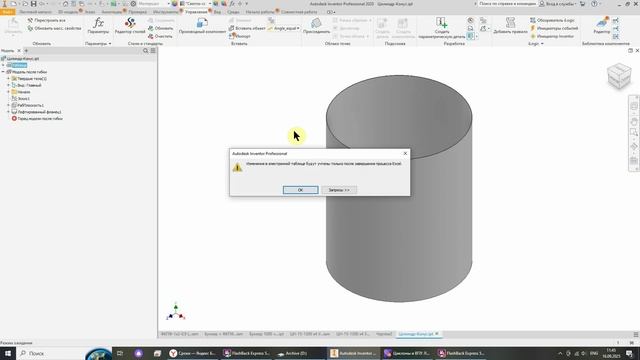Image resolution: width=640 pixels, height=360 pixels.
Task: Expand Вид: Главный tree node
Action: (9, 85)
